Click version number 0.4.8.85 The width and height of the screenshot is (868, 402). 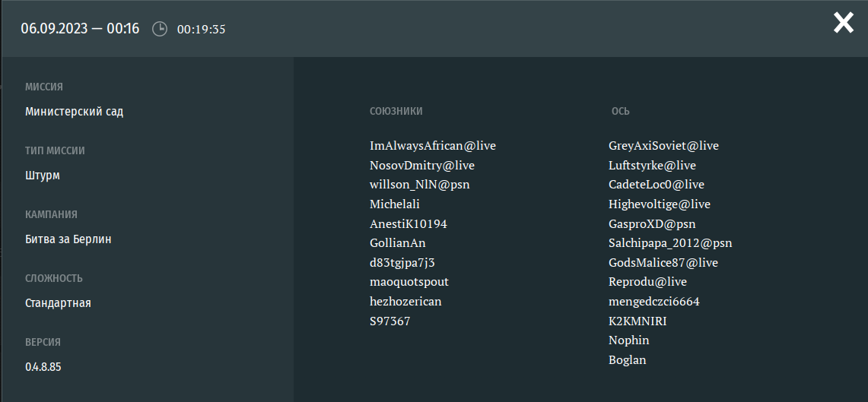pyautogui.click(x=43, y=367)
